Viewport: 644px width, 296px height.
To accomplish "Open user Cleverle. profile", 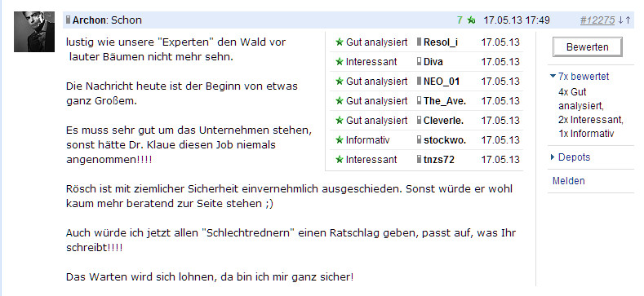I will (443, 121).
